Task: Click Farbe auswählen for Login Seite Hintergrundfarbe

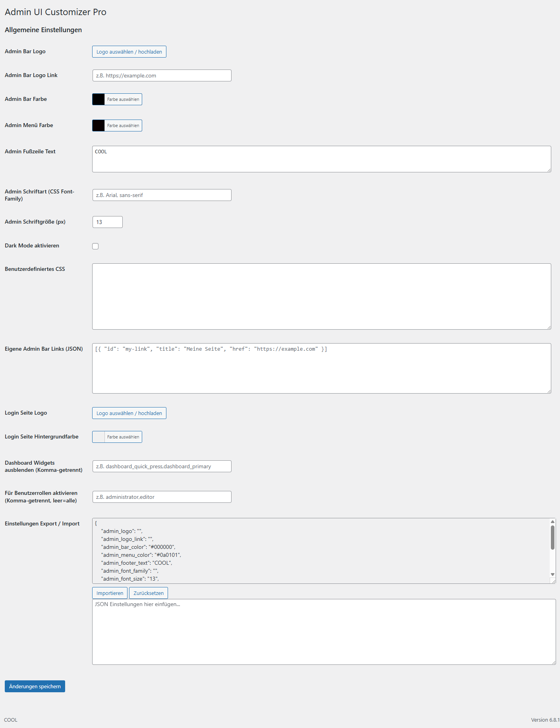Action: 123,437
